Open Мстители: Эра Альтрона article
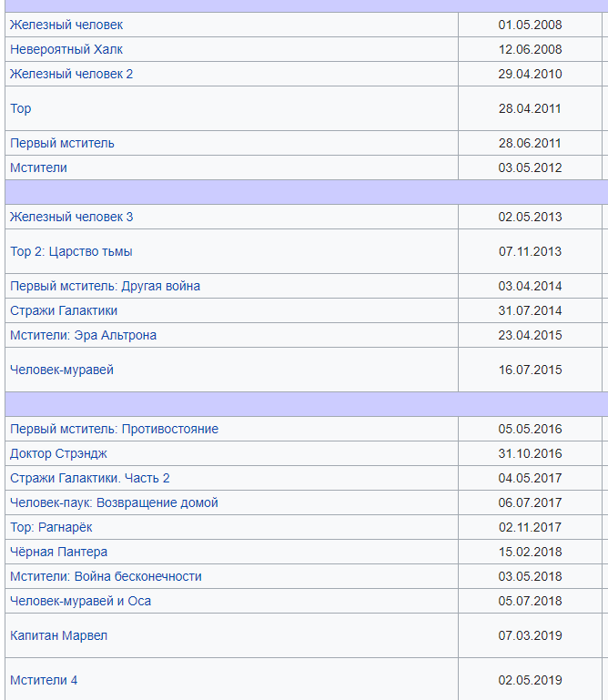This screenshot has height=700, width=608. tap(83, 335)
